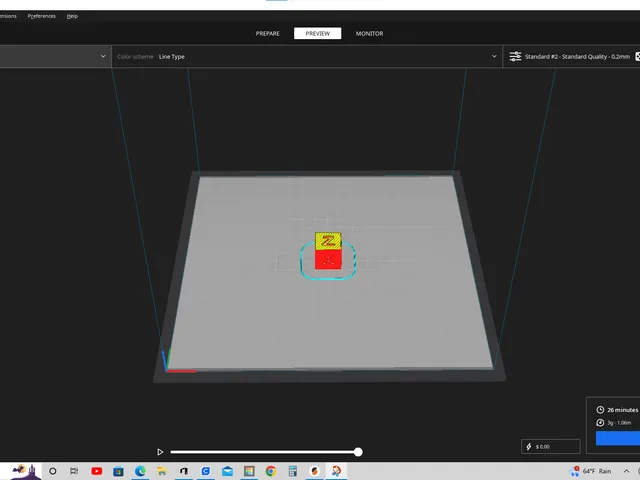Open Office app on taskbar

tap(184, 471)
